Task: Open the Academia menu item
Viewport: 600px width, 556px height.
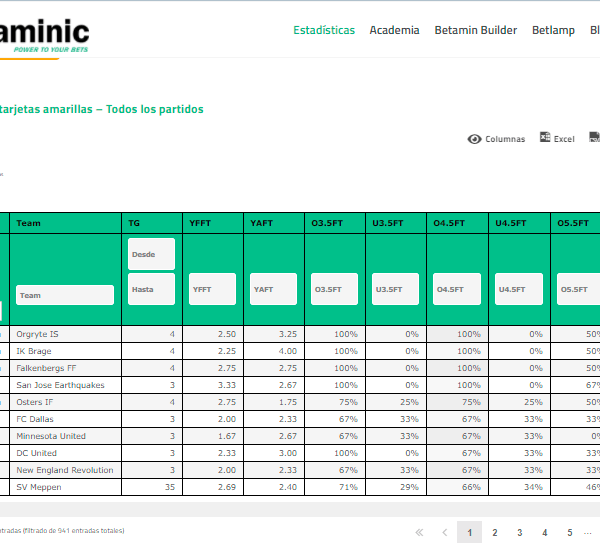Action: (394, 30)
